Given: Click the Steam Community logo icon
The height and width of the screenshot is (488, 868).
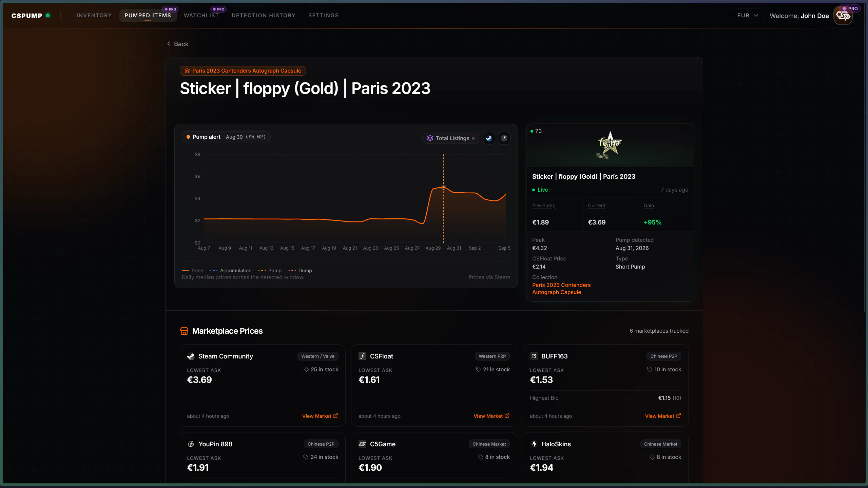Looking at the screenshot, I should [191, 356].
